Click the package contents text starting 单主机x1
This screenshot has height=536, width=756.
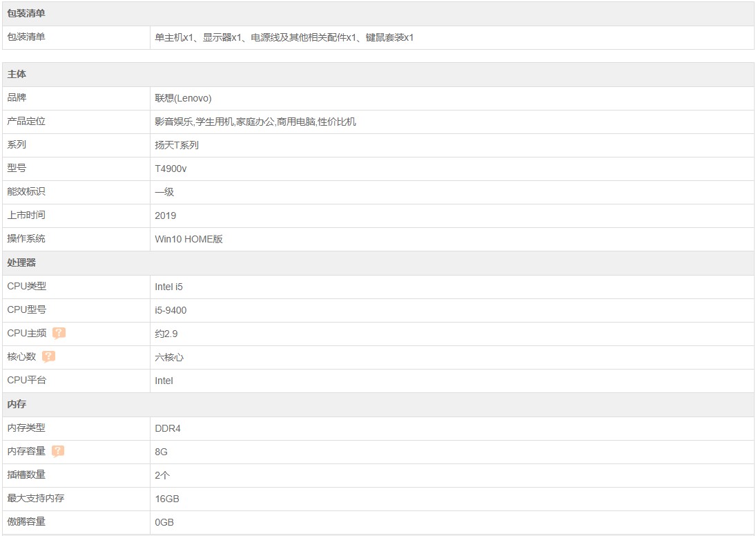pyautogui.click(x=284, y=37)
